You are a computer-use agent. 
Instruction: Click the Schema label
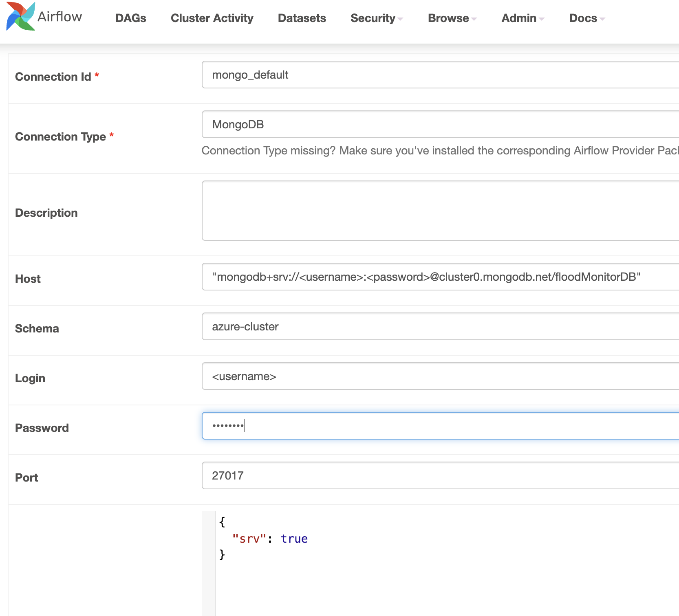[37, 328]
